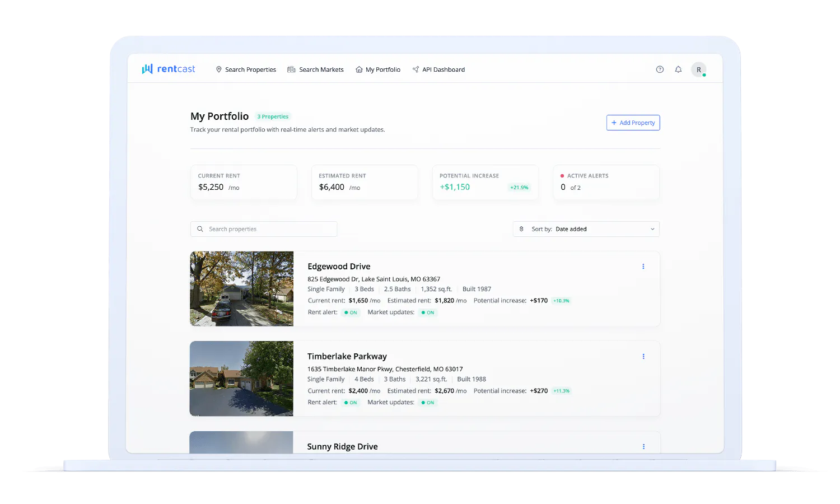This screenshot has height=504, width=840.
Task: Open Timberlake Parkway options menu
Action: point(643,356)
